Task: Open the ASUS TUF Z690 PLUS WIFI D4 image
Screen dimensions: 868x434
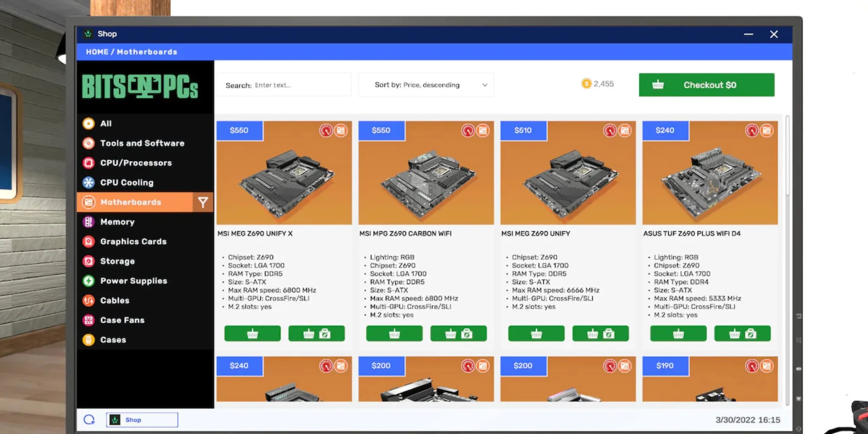Action: [x=710, y=173]
